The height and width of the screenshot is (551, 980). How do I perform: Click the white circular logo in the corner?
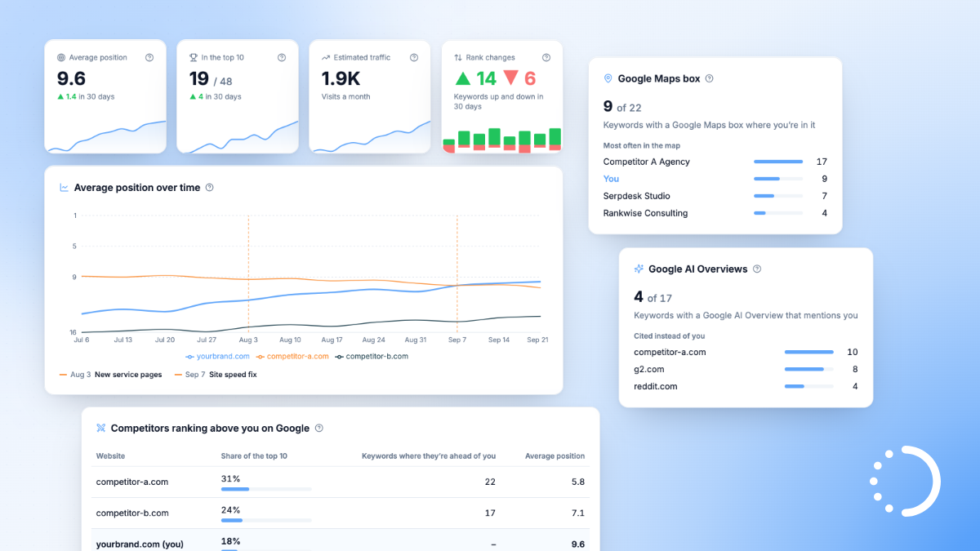click(x=905, y=481)
